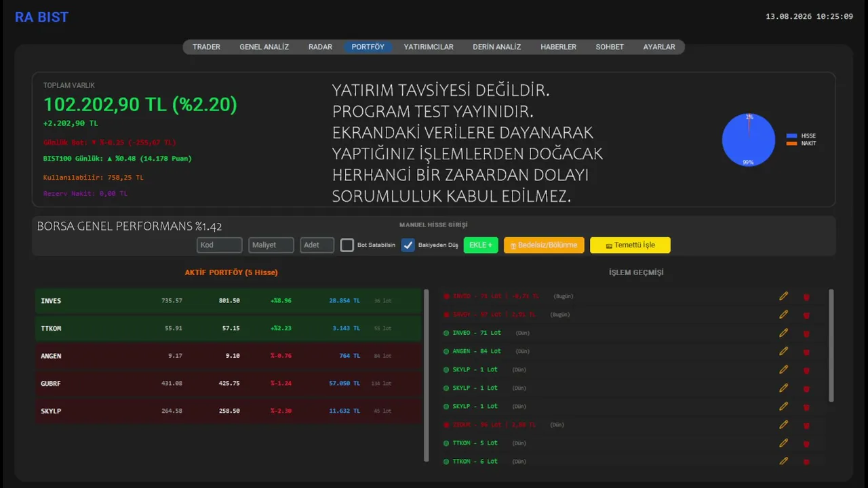868x488 pixels.
Task: Click the Kullanılabilir 758,25 TL line
Action: point(94,178)
